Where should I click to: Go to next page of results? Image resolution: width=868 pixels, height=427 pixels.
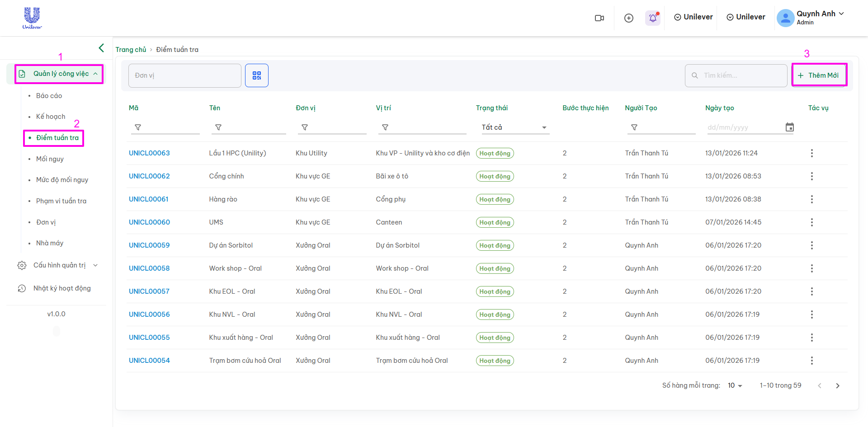[x=837, y=385]
